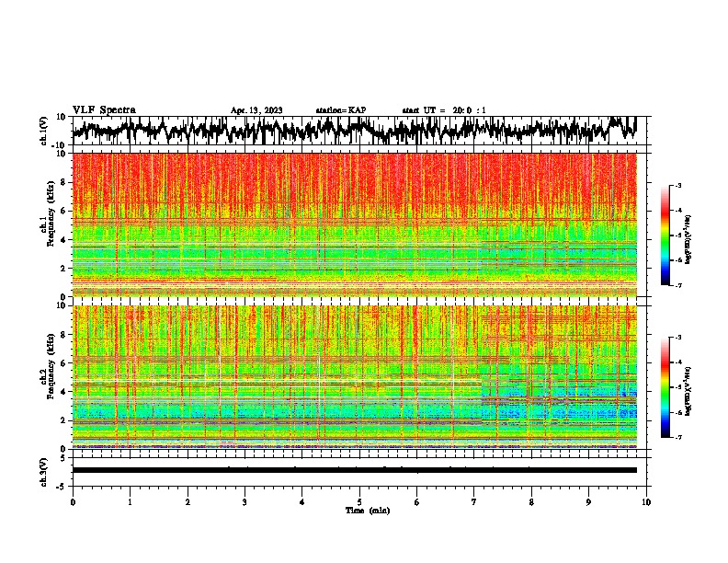
Task: Click the "ch.1(V)" waveform axis label
Action: [44, 131]
